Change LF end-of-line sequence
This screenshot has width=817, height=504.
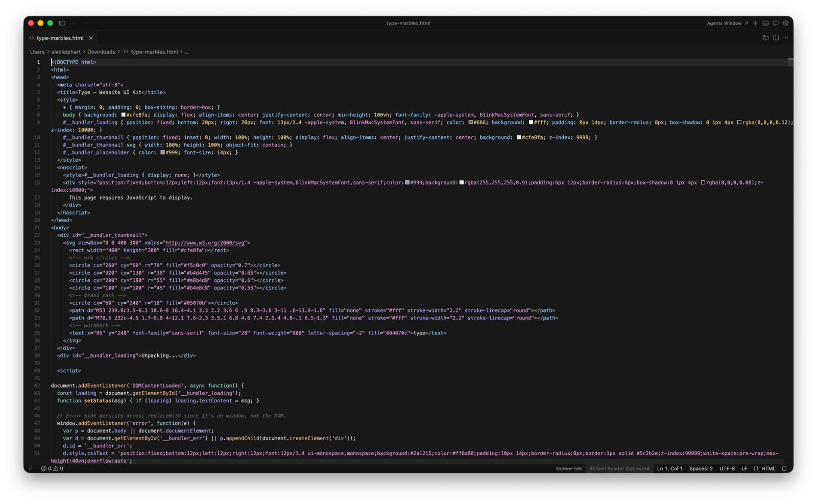(744, 468)
